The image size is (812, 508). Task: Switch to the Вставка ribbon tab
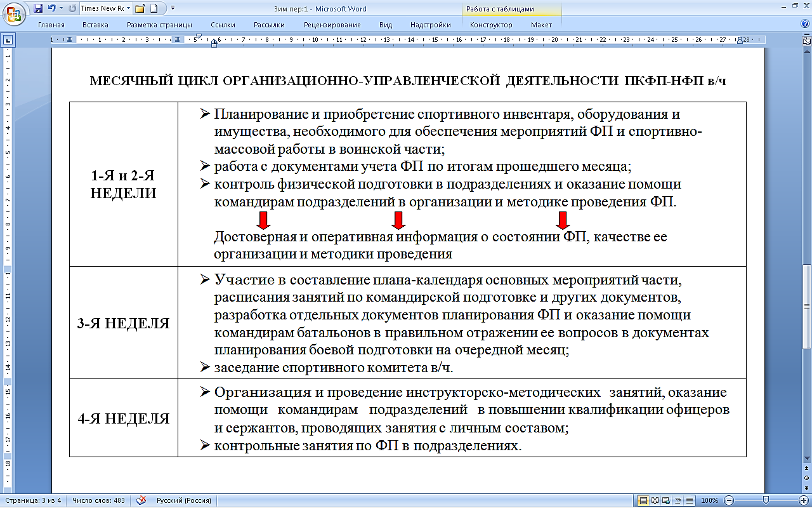pos(95,25)
